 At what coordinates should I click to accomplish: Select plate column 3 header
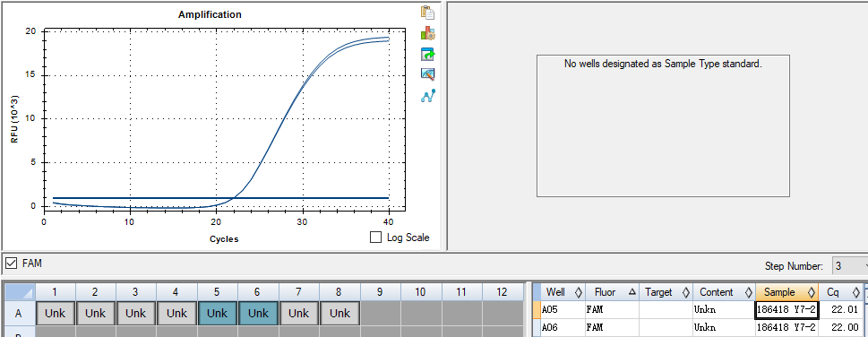(x=135, y=291)
